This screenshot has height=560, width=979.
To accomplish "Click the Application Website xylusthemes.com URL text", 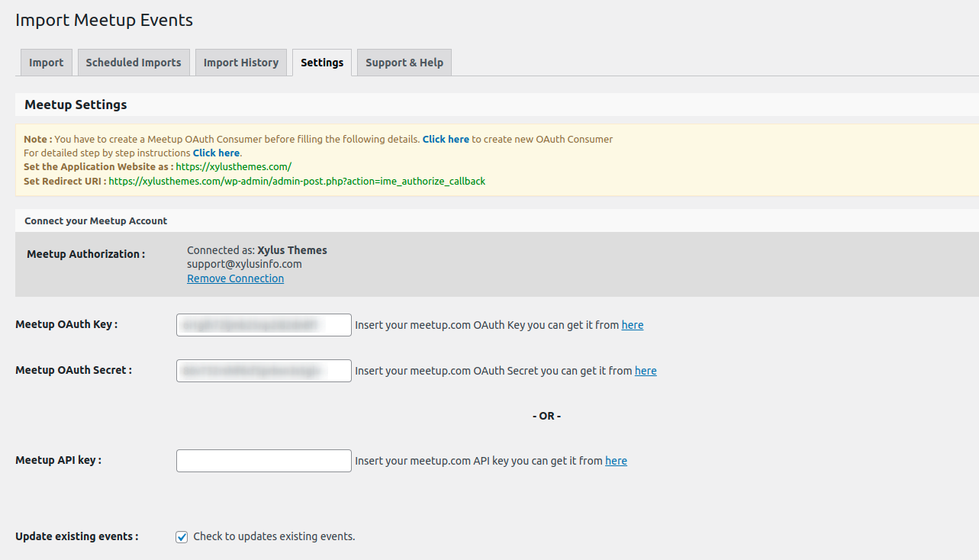I will click(x=233, y=167).
